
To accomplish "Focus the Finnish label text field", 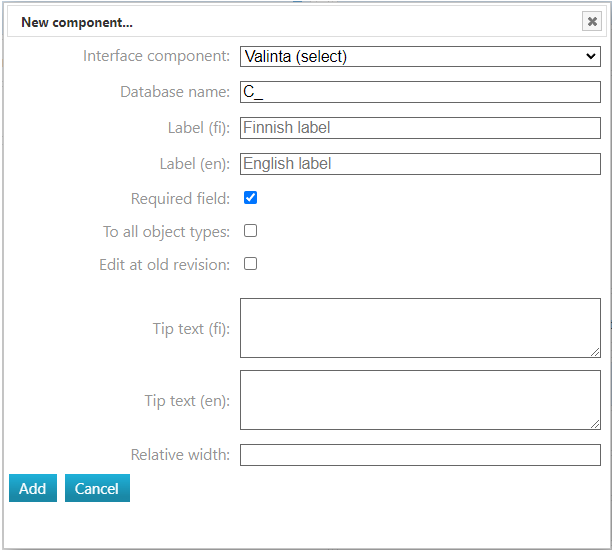I will point(420,128).
